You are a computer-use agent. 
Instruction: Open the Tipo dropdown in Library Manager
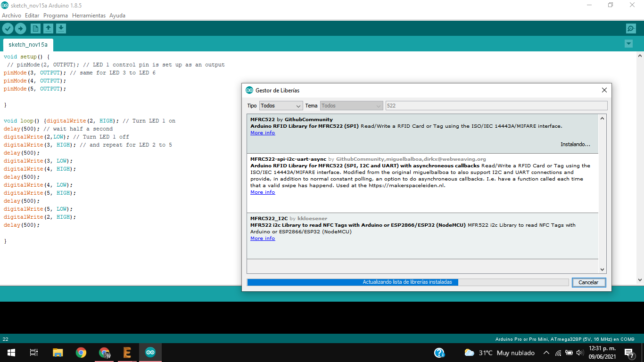[281, 106]
